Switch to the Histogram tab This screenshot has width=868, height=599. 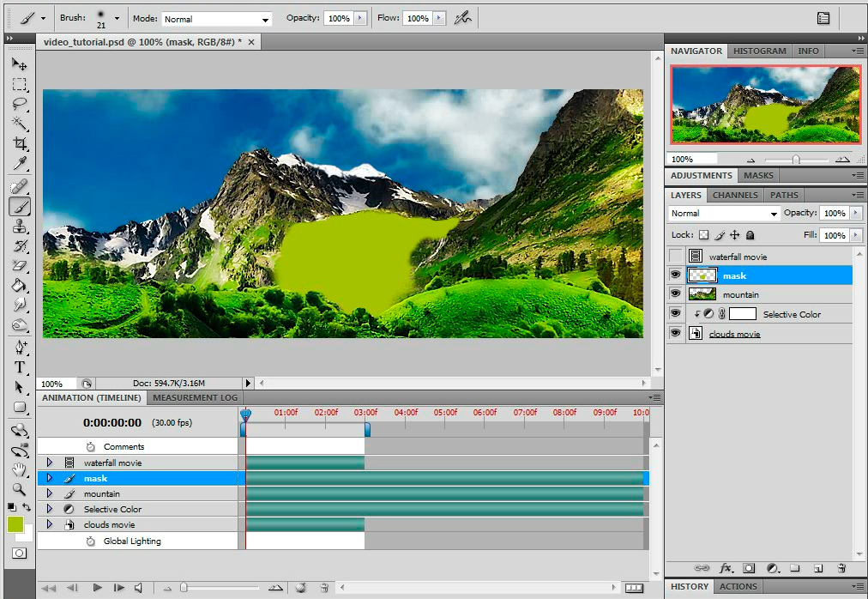click(760, 51)
